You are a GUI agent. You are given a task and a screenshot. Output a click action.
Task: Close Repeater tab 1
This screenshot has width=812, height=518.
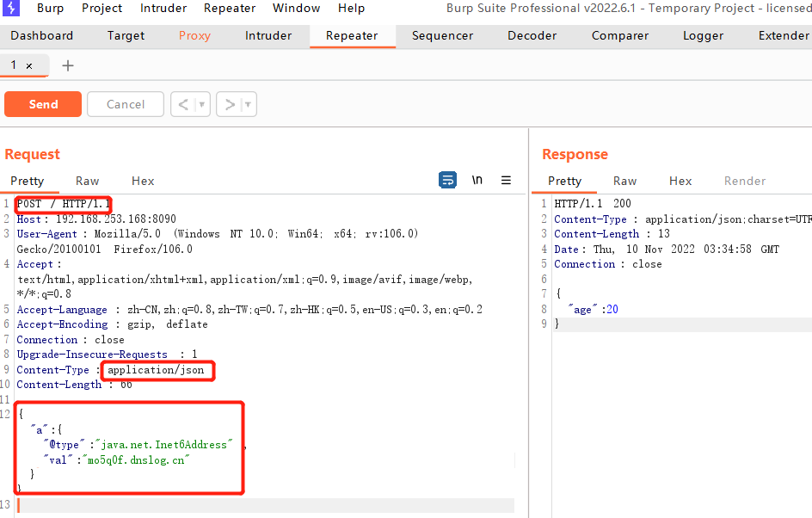pos(29,65)
